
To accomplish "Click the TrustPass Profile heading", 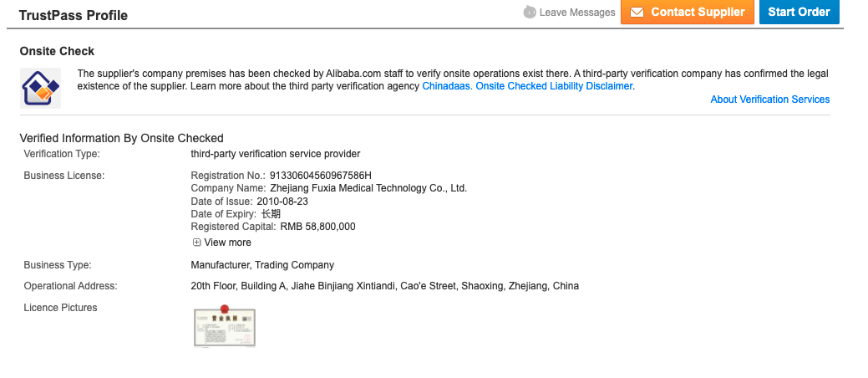I will 74,15.
